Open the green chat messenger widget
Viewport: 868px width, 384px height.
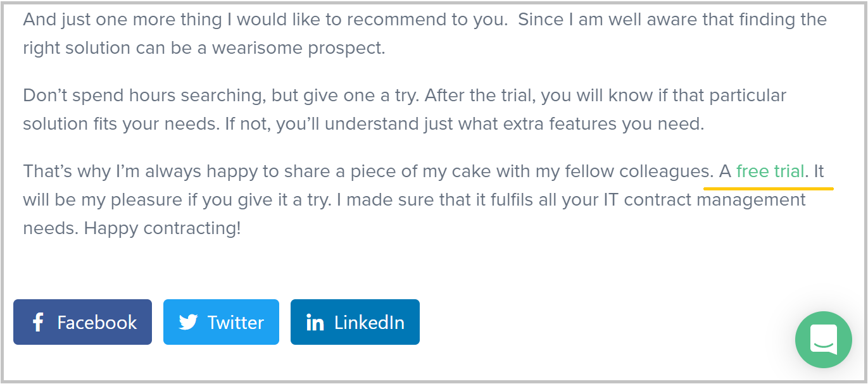point(824,340)
